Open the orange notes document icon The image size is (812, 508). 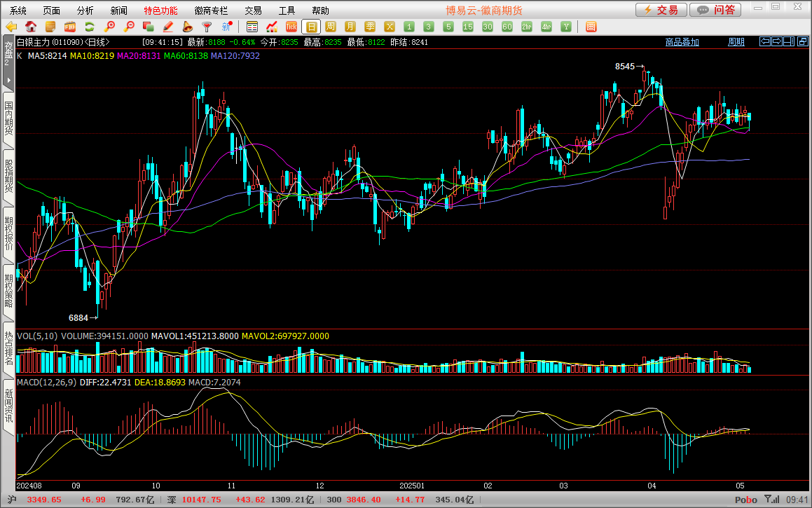coord(50,27)
